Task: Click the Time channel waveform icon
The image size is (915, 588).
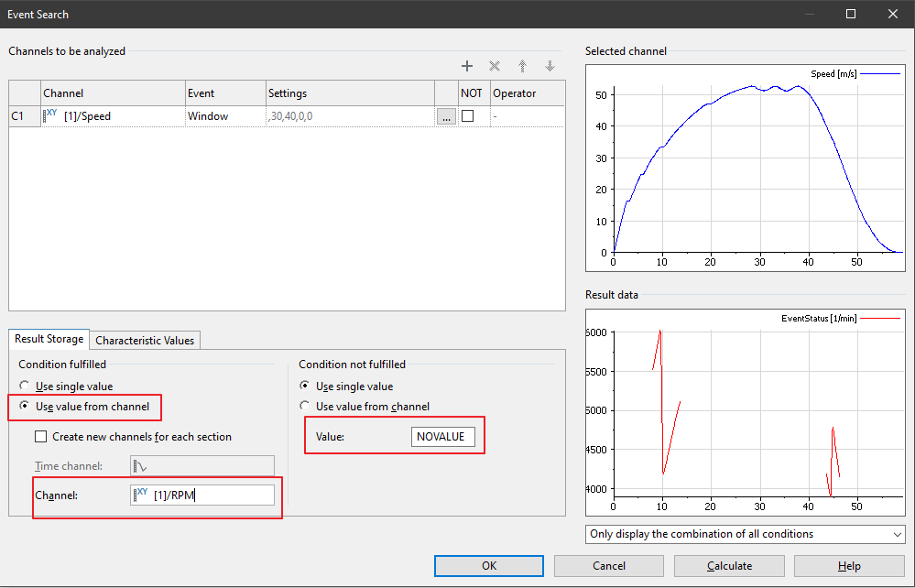Action: [x=141, y=466]
